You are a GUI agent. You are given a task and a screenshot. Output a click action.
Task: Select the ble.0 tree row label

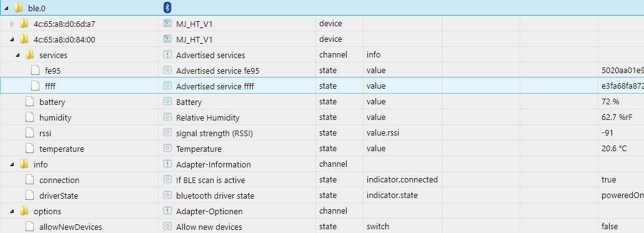[x=37, y=8]
